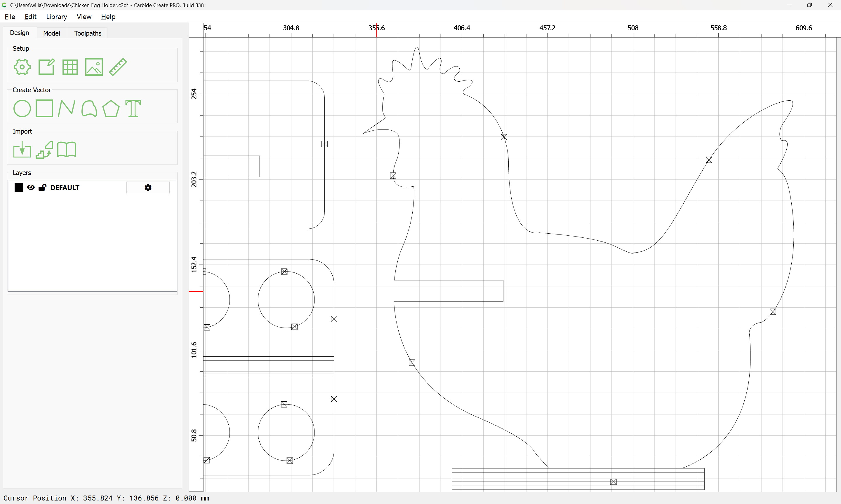Select the Measure ruler tool
This screenshot has width=841, height=504.
click(118, 67)
